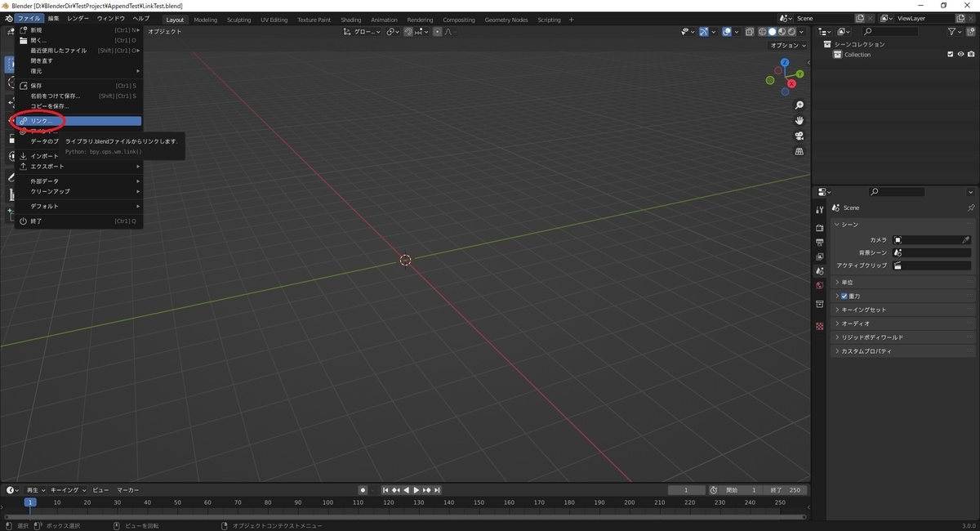Jump to timeline start frame button
980x531 pixels.
pyautogui.click(x=386, y=490)
